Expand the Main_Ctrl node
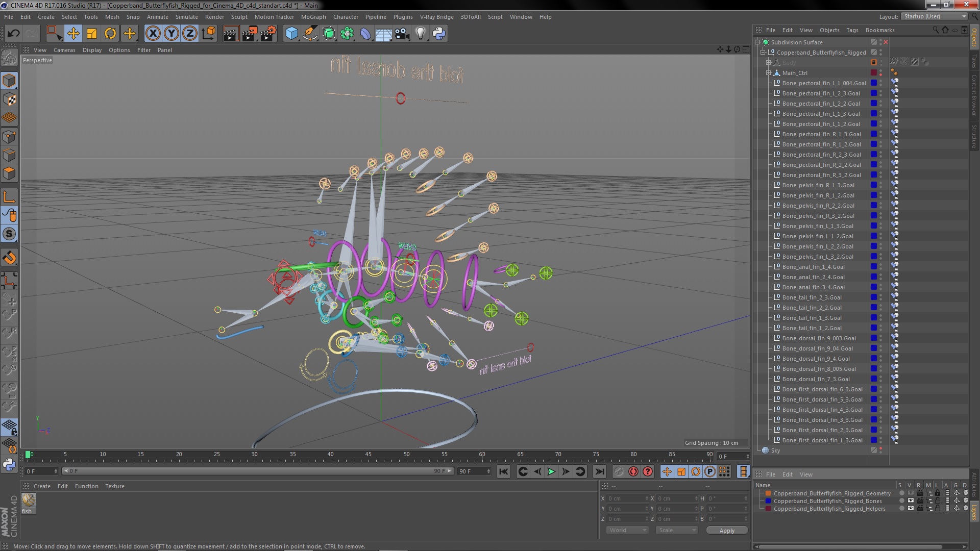Image resolution: width=980 pixels, height=551 pixels. point(768,73)
